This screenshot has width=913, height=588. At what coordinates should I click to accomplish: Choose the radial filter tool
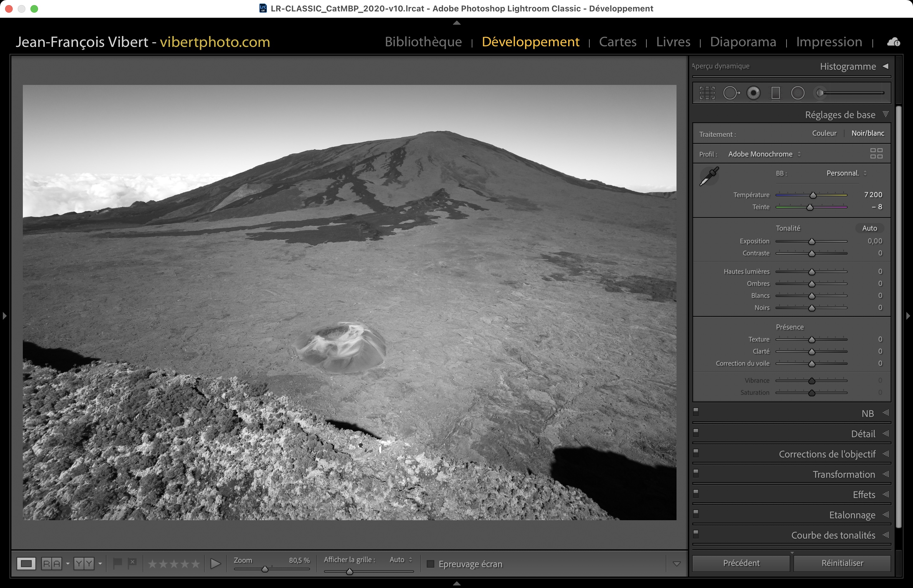point(798,93)
